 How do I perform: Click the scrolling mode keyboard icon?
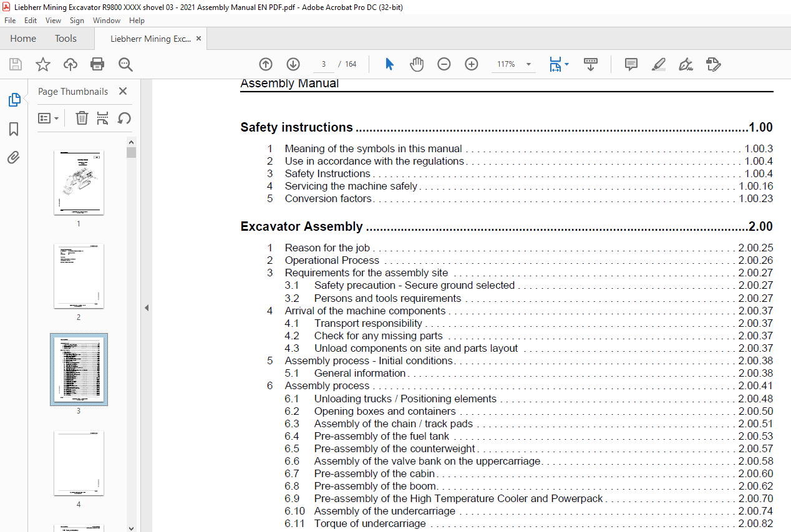pos(591,64)
